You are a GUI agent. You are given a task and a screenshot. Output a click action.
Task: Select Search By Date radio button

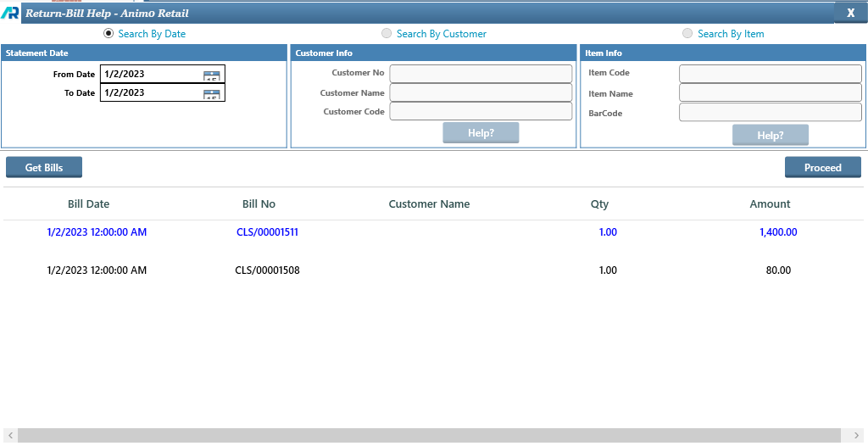(108, 34)
